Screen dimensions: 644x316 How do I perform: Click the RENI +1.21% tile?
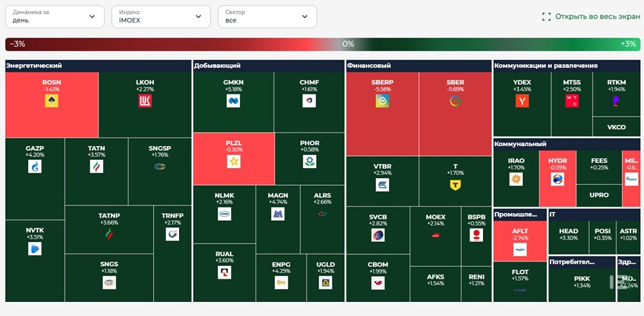pyautogui.click(x=477, y=284)
